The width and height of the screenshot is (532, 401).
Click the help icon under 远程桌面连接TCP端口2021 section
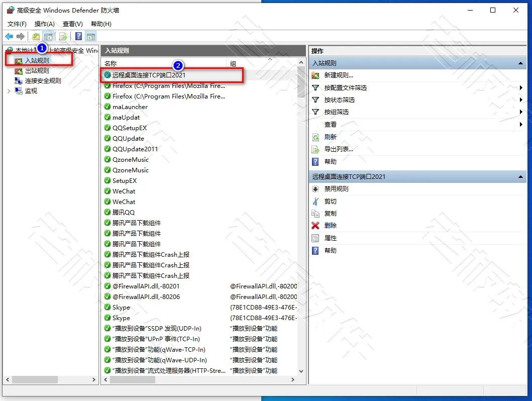pos(315,251)
